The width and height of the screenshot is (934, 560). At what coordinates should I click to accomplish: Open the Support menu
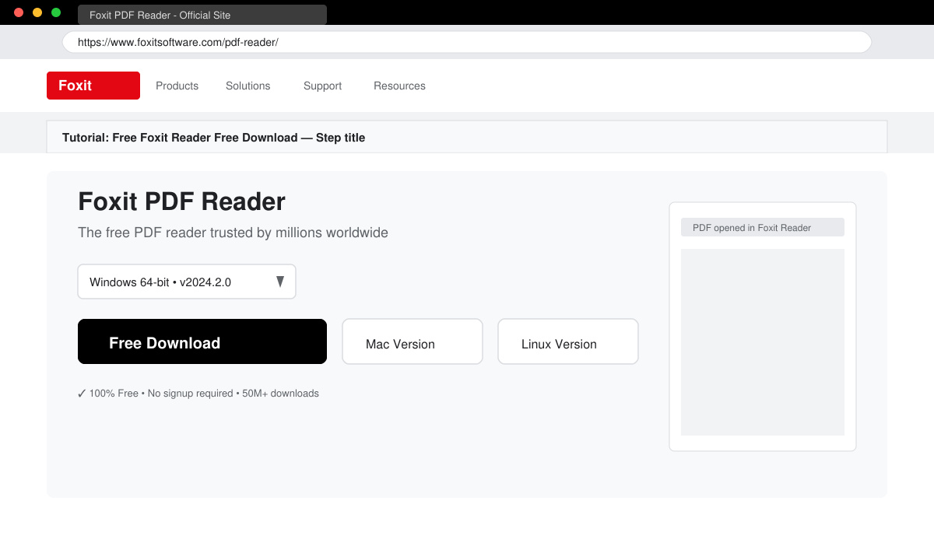pos(322,86)
